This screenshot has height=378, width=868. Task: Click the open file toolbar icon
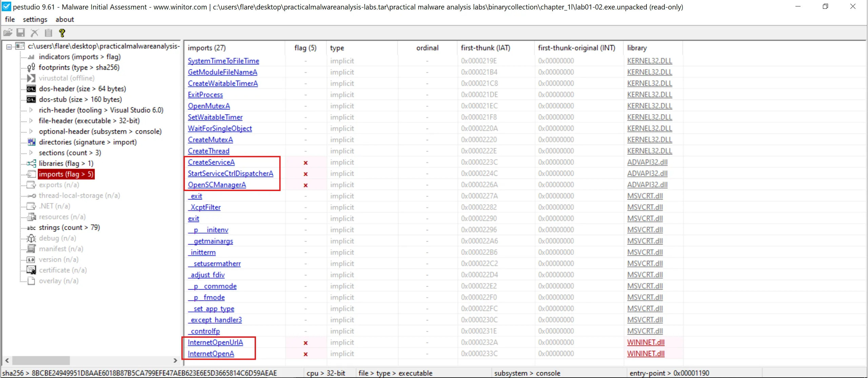click(x=8, y=33)
